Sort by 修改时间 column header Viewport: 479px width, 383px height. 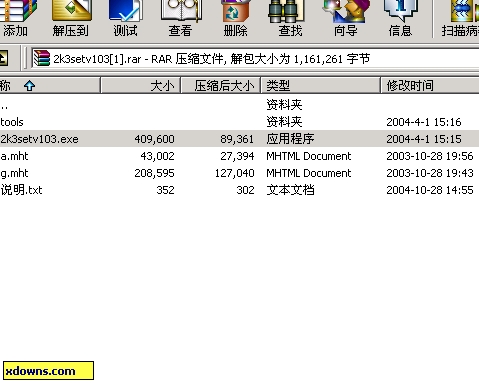[x=430, y=86]
